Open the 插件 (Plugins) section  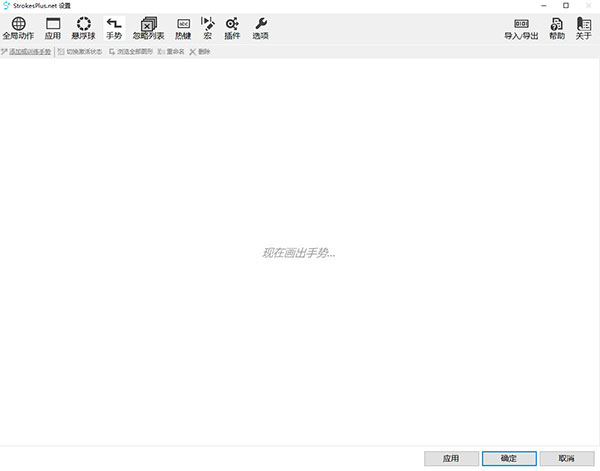click(x=232, y=28)
